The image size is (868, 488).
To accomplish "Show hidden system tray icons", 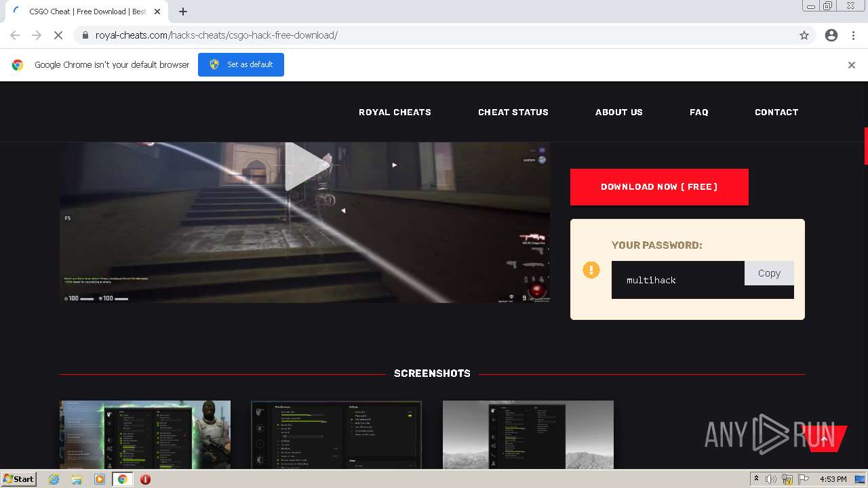I will point(756,479).
